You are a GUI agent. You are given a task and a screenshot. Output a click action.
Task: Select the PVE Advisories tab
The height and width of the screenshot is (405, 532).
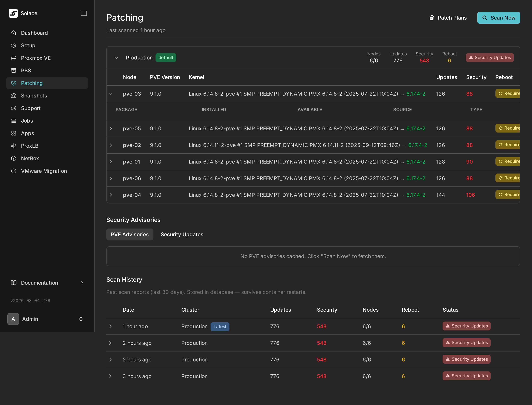point(129,234)
